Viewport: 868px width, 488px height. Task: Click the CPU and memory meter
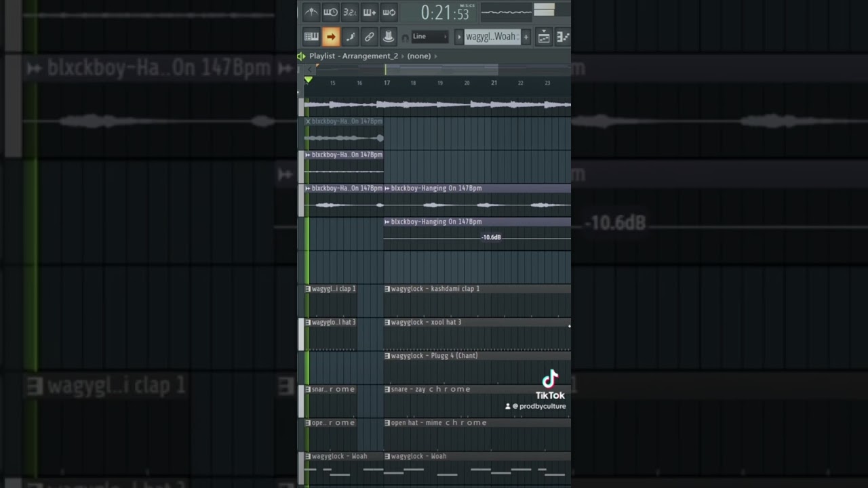tap(545, 9)
